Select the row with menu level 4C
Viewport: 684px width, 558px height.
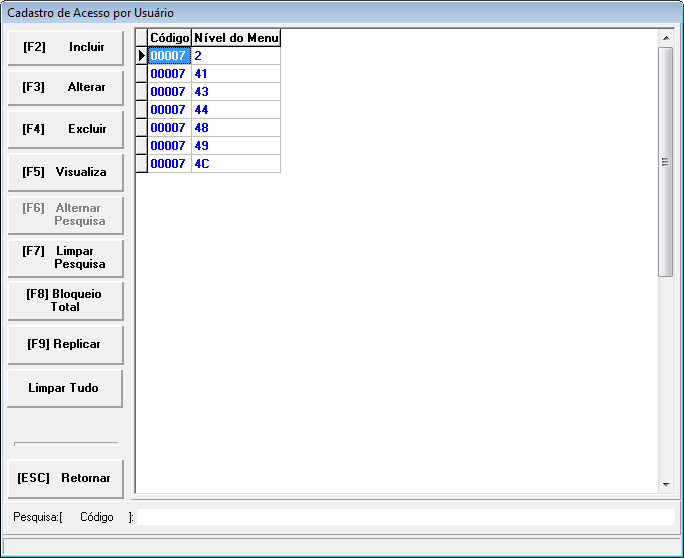(x=235, y=164)
